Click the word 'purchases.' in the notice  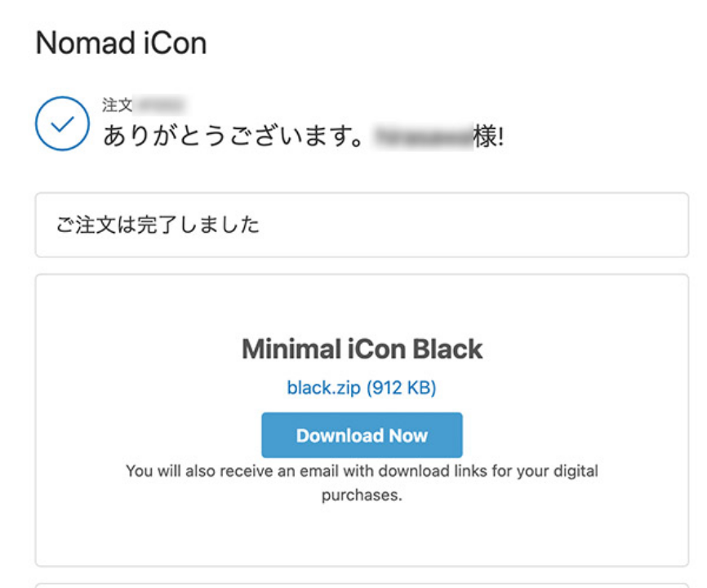click(362, 495)
